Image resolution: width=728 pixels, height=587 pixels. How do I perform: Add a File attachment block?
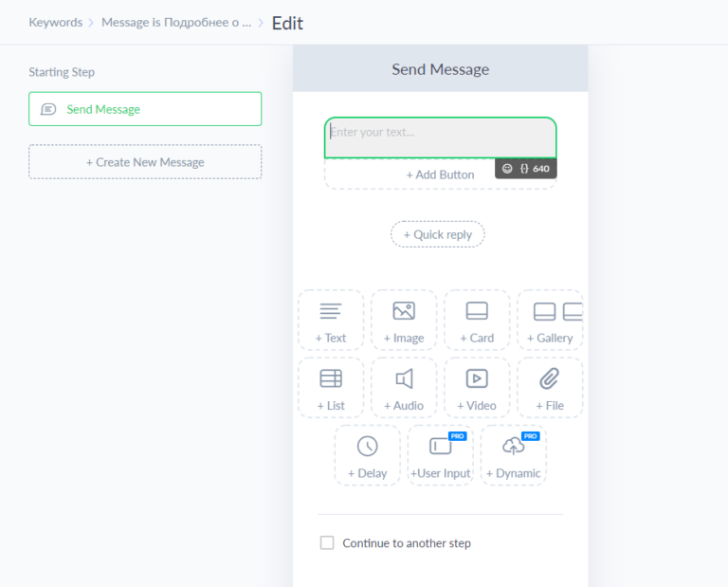[x=550, y=388]
